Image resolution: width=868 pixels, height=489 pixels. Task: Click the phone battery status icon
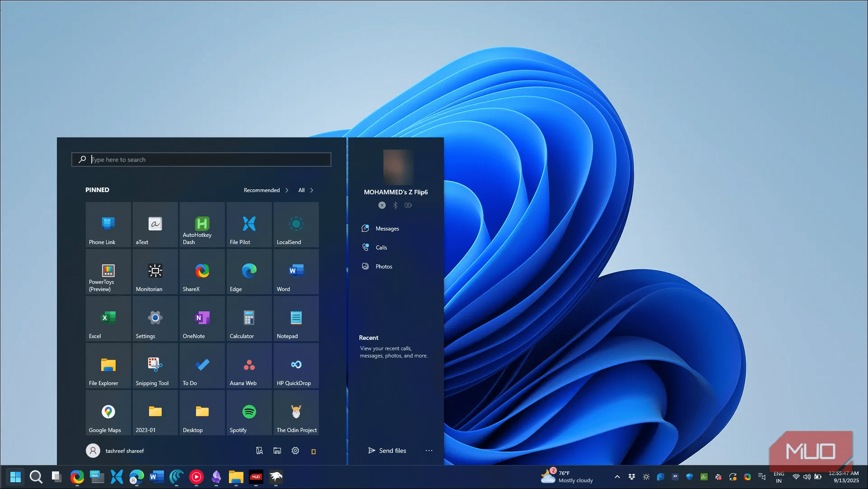point(408,205)
